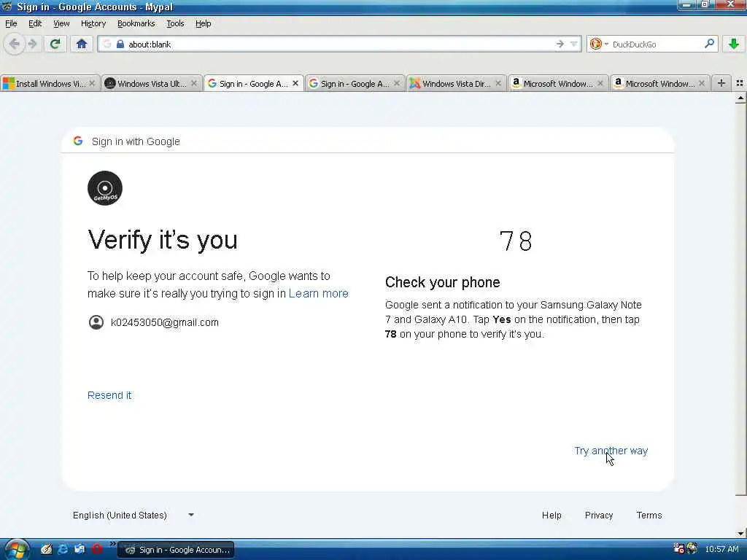The width and height of the screenshot is (747, 560).
Task: Click the scrollbar up arrow
Action: coord(740,98)
